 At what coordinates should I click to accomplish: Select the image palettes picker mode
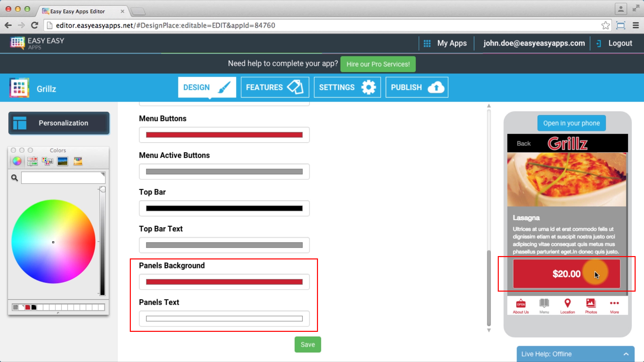(x=63, y=161)
